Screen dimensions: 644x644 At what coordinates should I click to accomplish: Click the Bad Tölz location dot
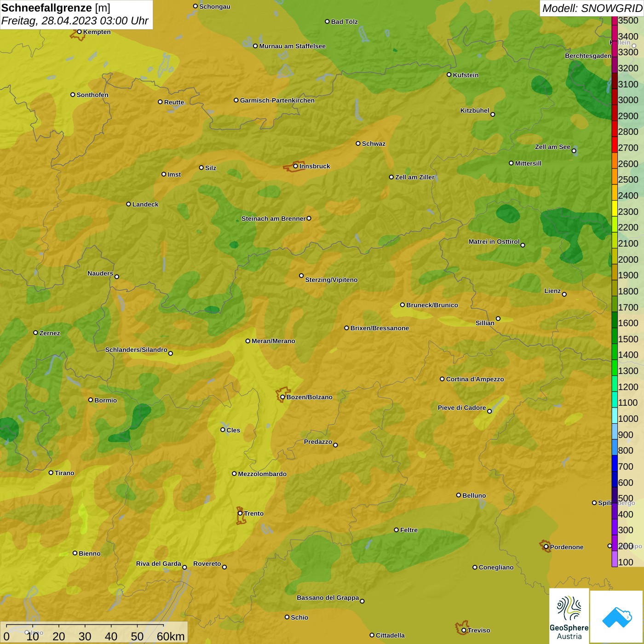[327, 21]
